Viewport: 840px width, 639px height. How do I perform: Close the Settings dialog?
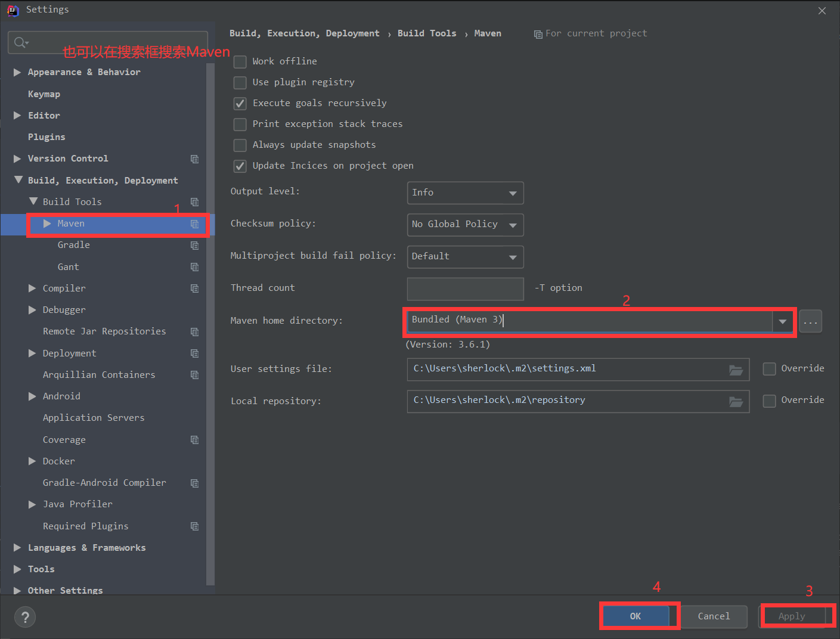click(822, 11)
